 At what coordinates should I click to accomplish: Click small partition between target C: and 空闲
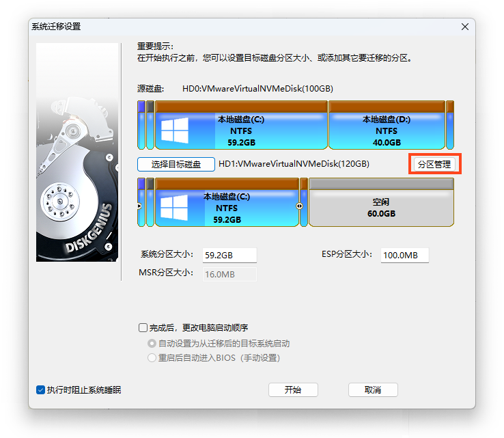(304, 202)
